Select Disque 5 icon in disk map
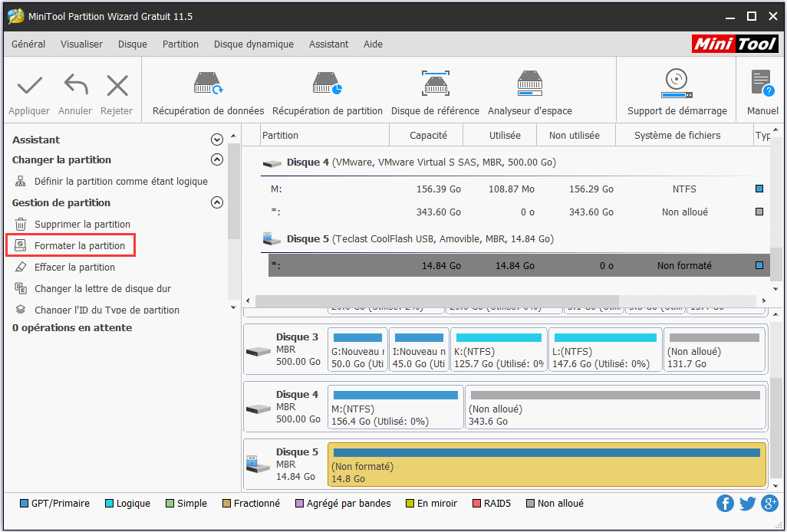 [258, 465]
